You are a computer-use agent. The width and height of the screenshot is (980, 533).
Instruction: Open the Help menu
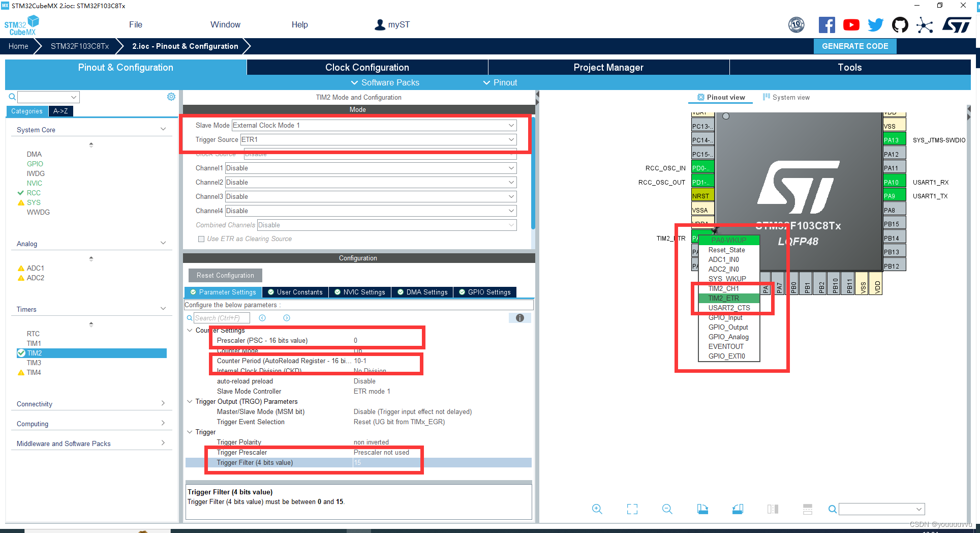click(x=299, y=24)
